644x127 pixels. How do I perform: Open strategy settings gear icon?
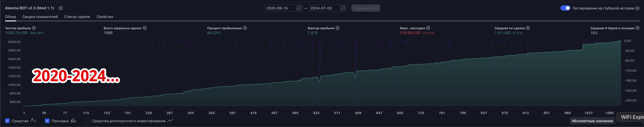61,8
